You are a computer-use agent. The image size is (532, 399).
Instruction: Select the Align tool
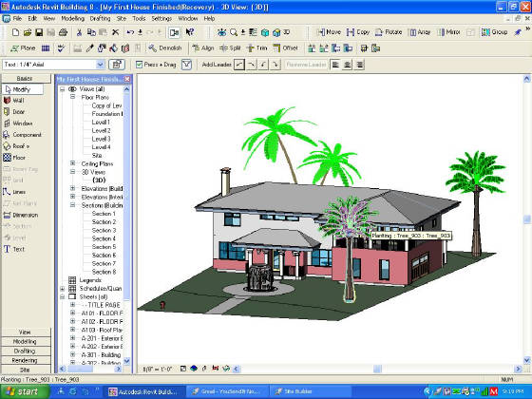pos(203,48)
